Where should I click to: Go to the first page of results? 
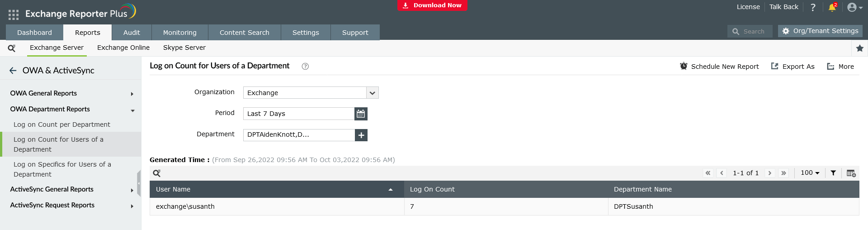708,173
